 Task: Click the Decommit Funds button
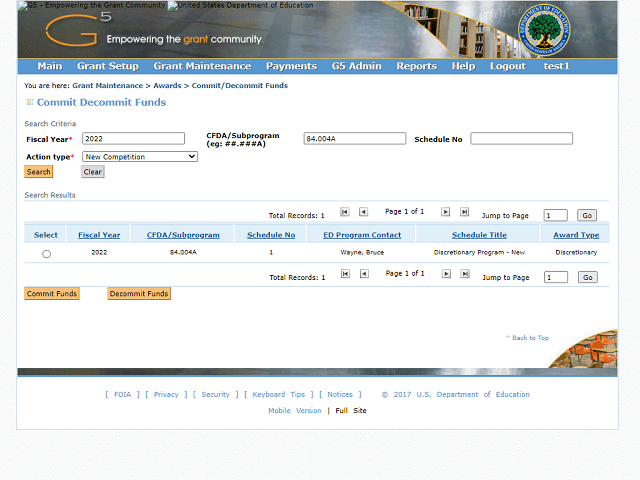139,294
